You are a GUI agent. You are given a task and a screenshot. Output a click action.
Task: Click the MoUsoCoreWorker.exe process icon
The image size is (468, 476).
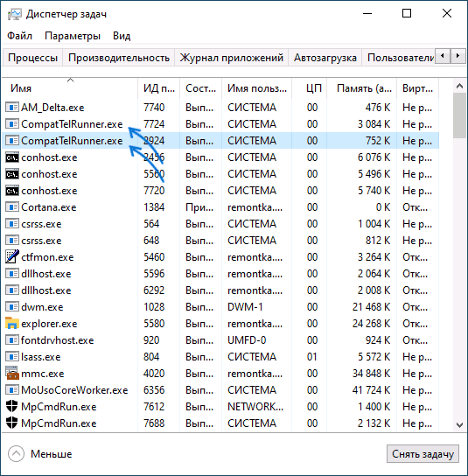pyautogui.click(x=12, y=389)
